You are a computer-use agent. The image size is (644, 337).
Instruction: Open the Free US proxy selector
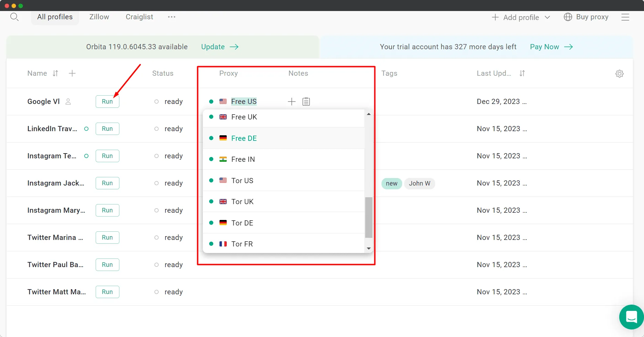244,102
